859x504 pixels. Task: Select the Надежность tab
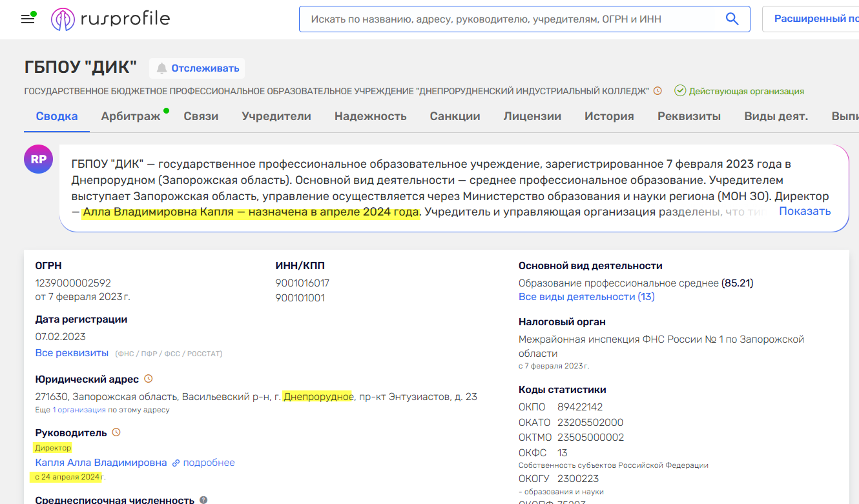[370, 117]
